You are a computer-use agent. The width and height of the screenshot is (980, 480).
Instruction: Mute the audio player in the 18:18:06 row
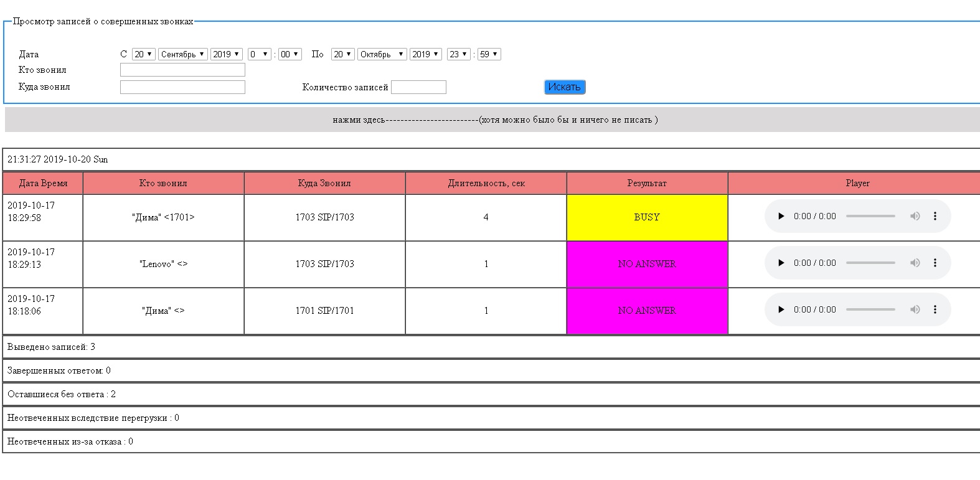[x=915, y=310]
